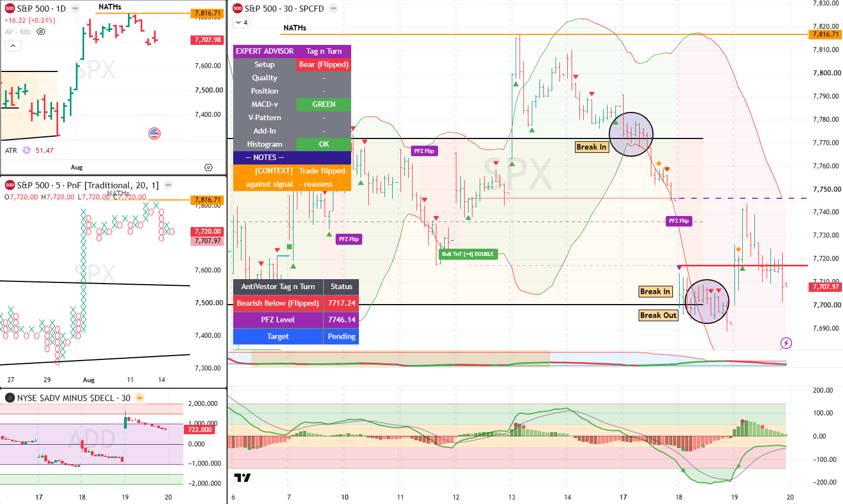843x504 pixels.
Task: Click the Bull TnT [+4] DOUBLE label
Action: pos(468,254)
